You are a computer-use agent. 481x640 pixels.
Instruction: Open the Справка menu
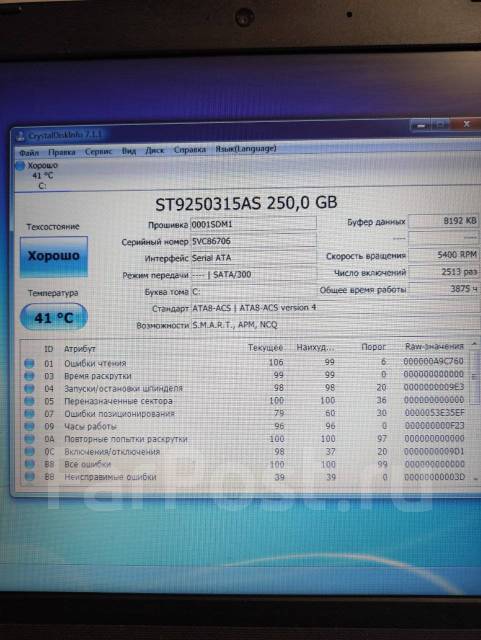190,150
